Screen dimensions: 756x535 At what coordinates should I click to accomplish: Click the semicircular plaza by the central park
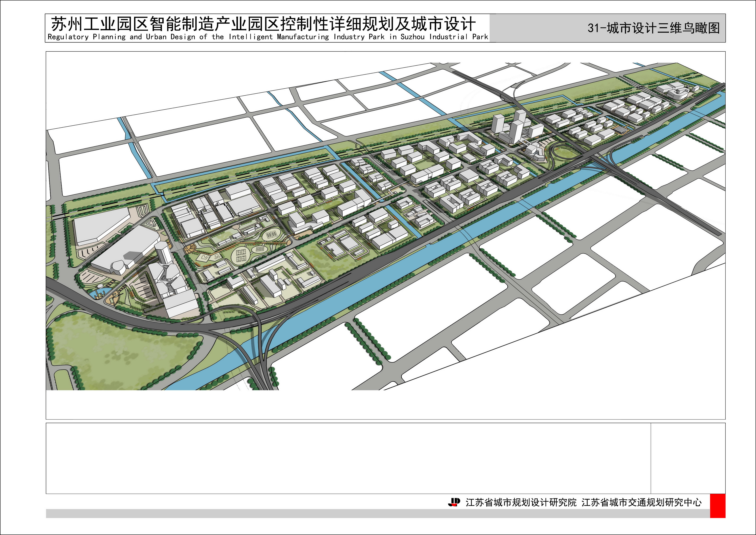click(x=190, y=249)
